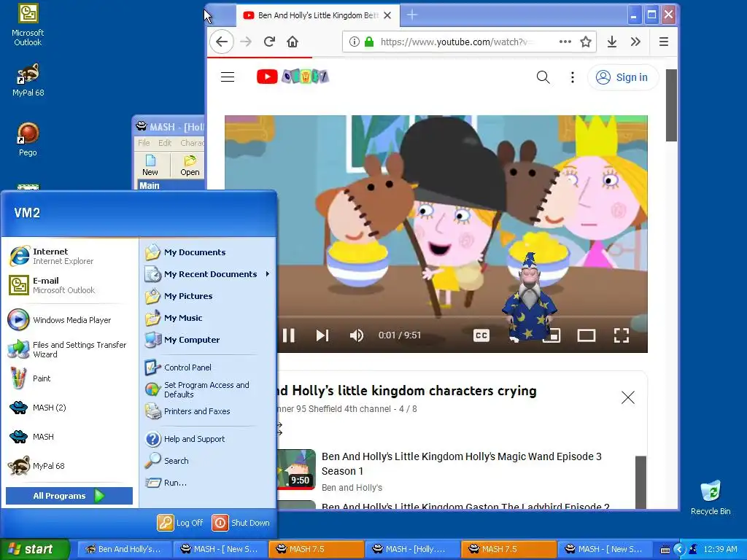Expand hidden system tray icons arrow

pos(679,550)
